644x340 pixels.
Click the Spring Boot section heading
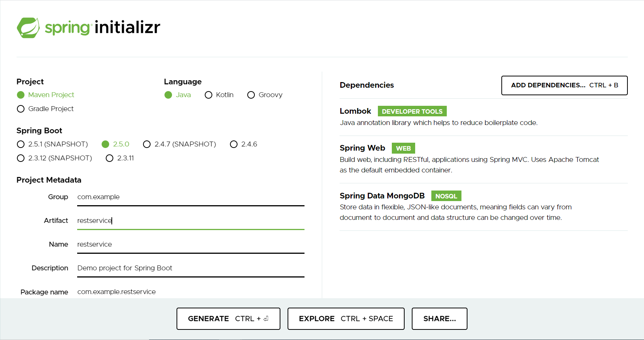[x=39, y=131]
